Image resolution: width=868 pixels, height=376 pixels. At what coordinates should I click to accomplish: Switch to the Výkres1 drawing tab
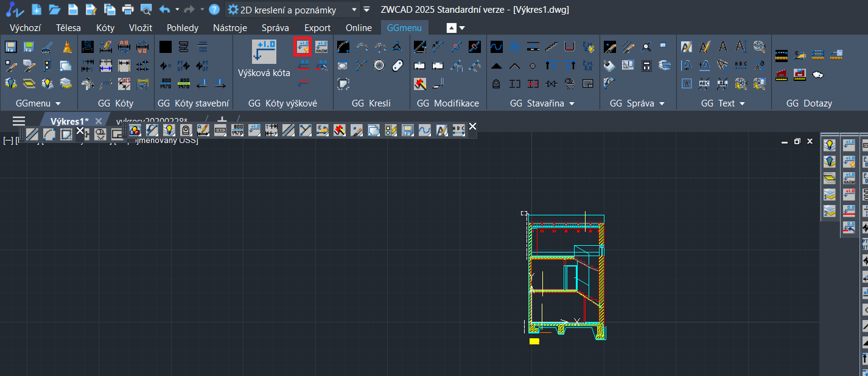[69, 120]
